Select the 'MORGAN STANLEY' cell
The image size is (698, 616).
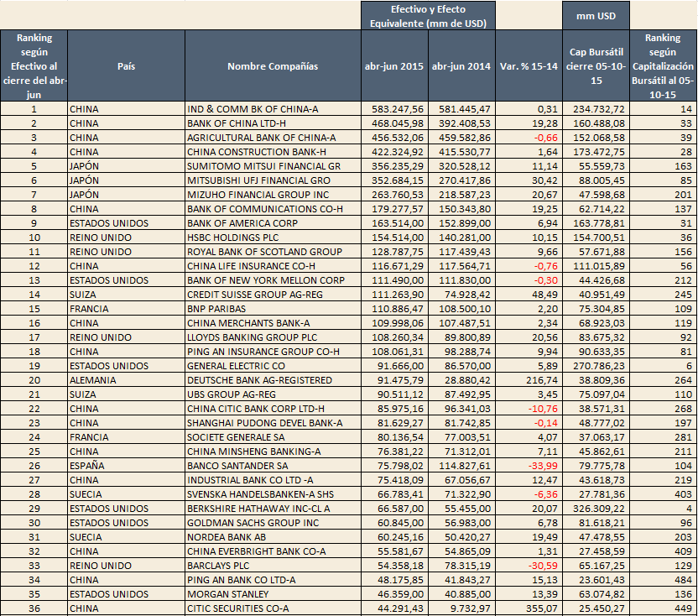click(273, 593)
